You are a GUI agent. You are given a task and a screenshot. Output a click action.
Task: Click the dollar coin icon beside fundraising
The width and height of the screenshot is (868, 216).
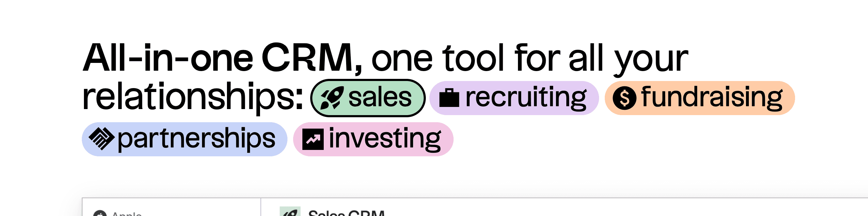pyautogui.click(x=624, y=98)
